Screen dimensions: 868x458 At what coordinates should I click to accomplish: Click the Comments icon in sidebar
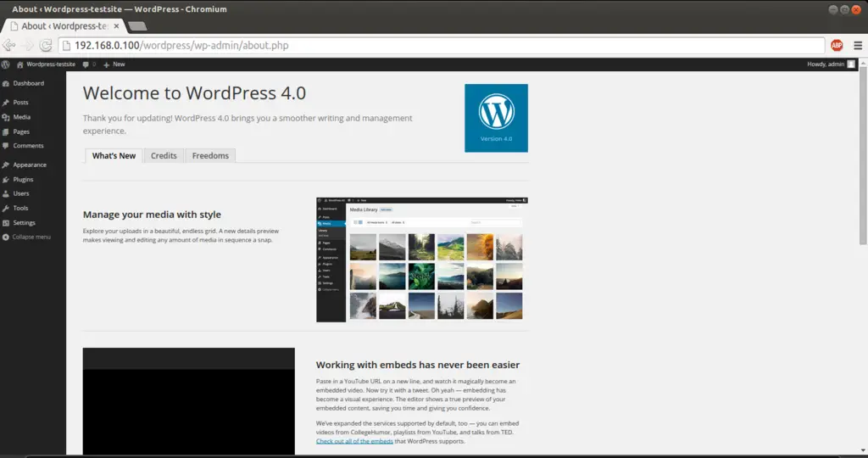click(6, 146)
